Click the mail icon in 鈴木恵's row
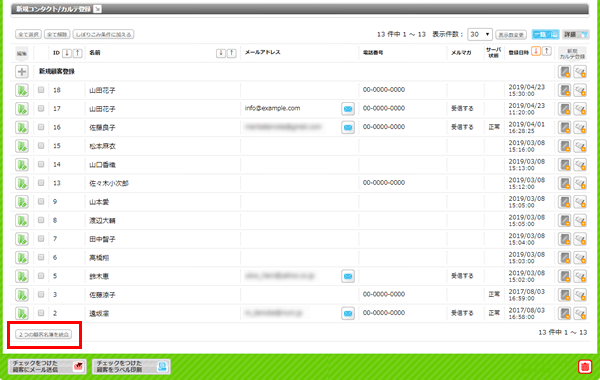 tap(347, 276)
